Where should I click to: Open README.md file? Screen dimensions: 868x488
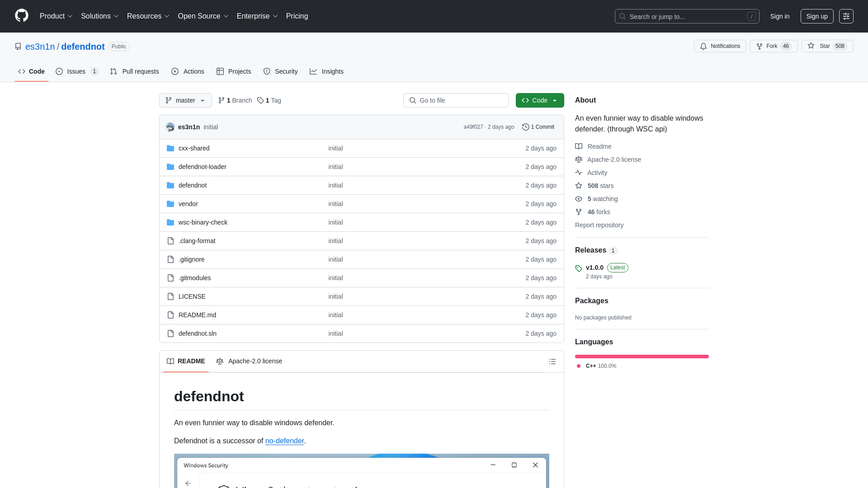tap(197, 315)
